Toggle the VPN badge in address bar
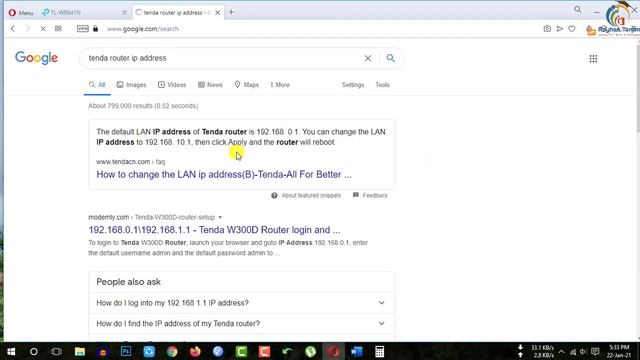640x360 pixels. [x=82, y=29]
